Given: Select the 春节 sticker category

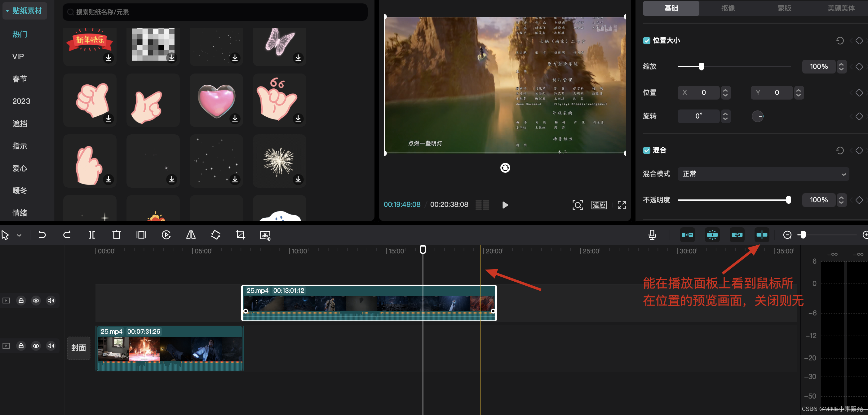Looking at the screenshot, I should (20, 79).
